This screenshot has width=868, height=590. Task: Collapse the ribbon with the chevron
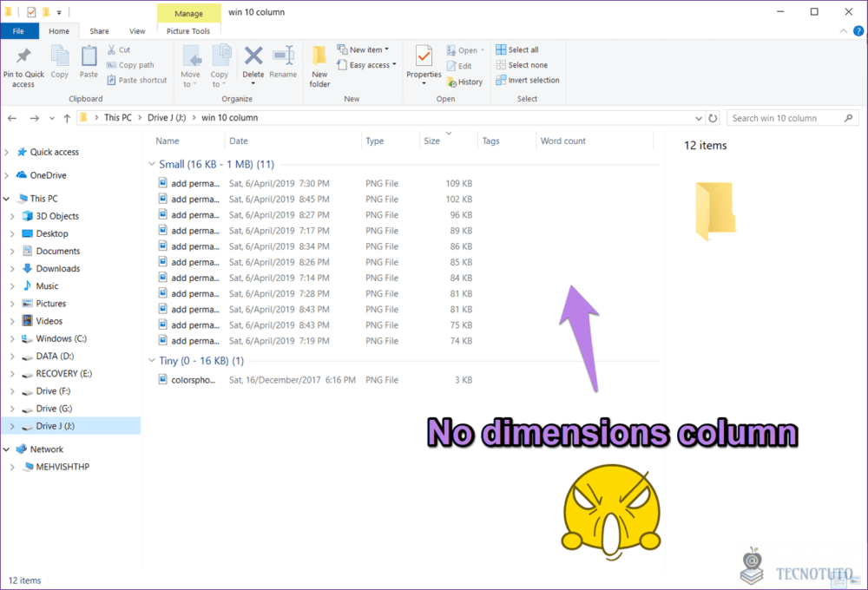(843, 31)
